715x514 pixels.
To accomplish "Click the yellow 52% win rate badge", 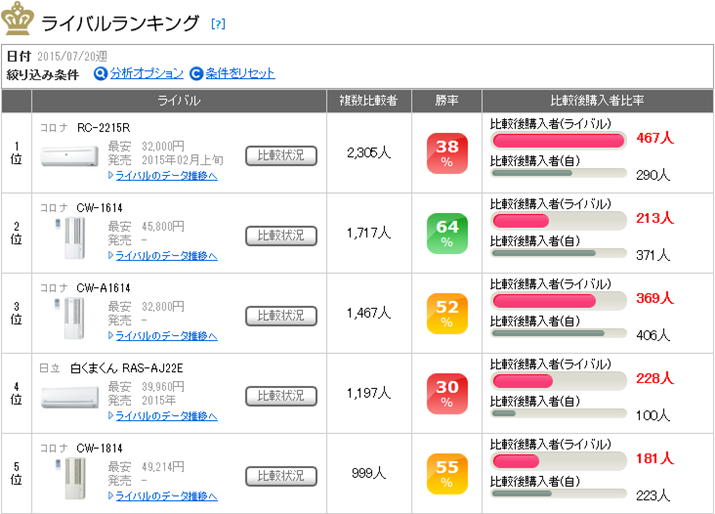I will [x=446, y=313].
